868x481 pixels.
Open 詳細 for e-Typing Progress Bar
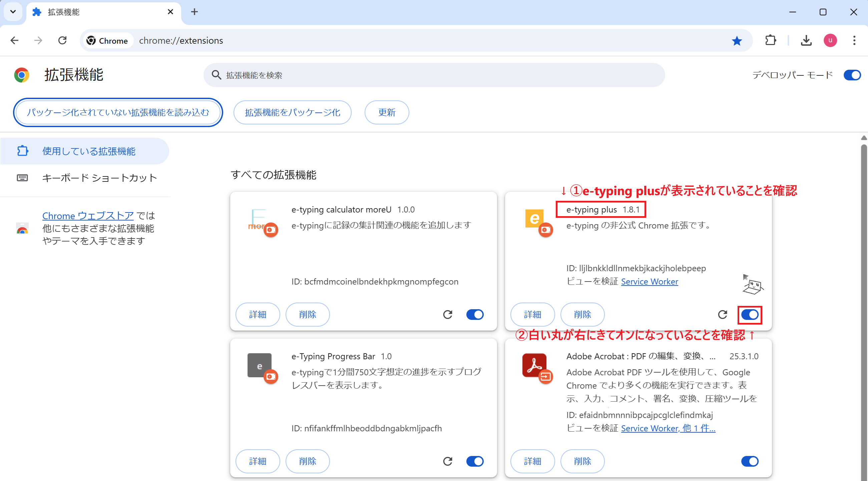coord(258,461)
